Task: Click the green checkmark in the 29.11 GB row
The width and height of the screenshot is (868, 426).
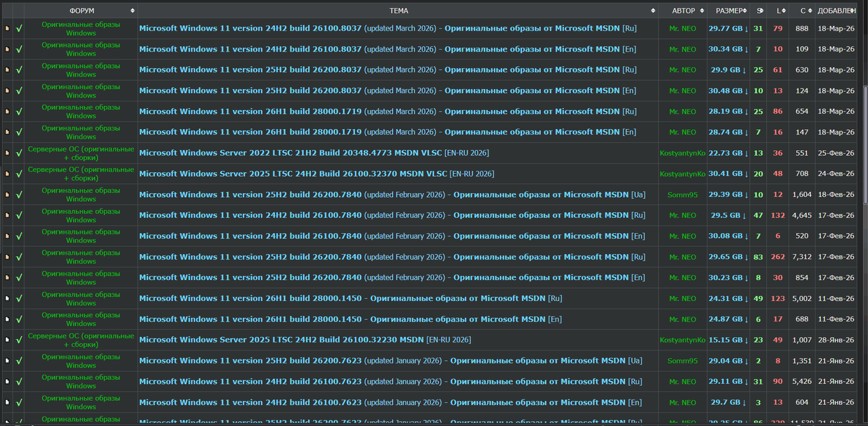Action: pos(19,382)
